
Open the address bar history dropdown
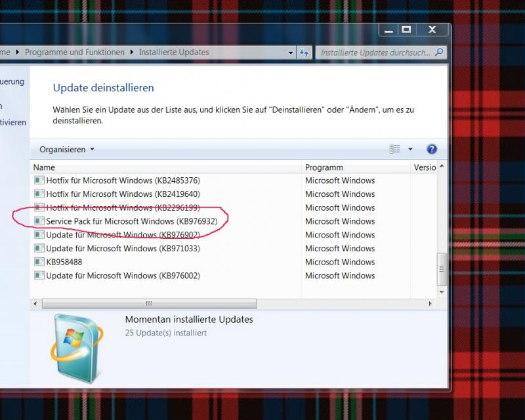point(291,52)
